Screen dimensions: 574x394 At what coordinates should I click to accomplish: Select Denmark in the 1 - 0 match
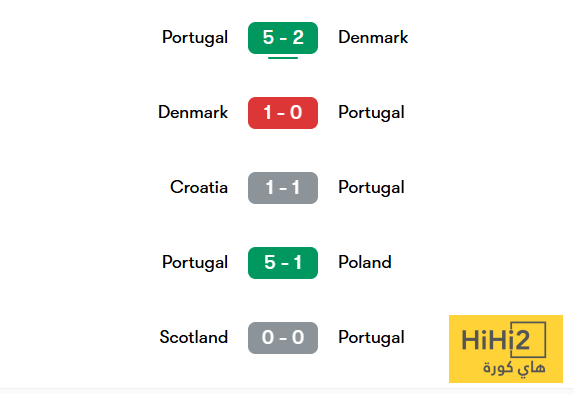193,112
